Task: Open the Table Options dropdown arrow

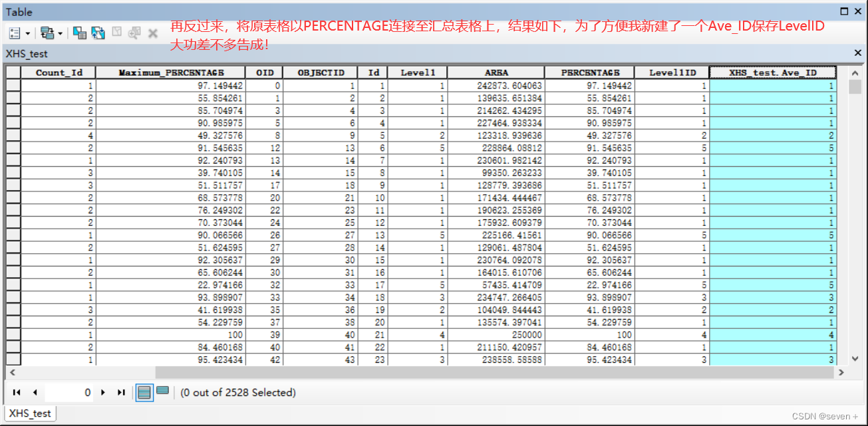Action: (28, 33)
